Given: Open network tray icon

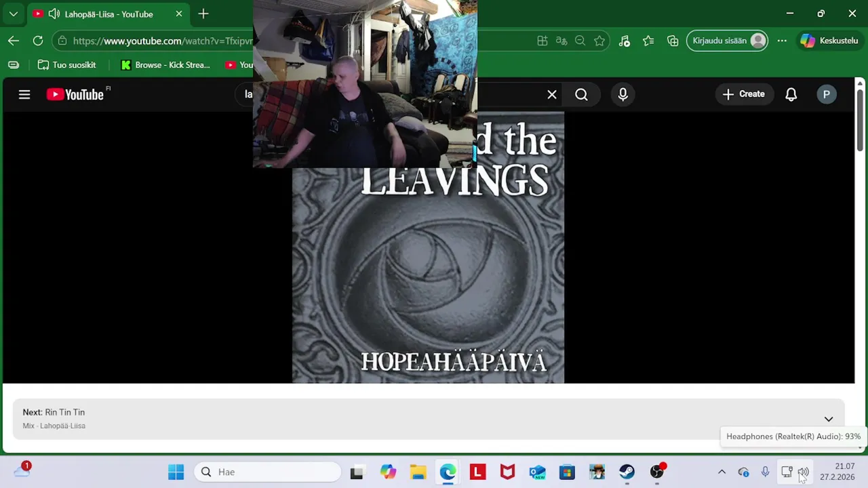Looking at the screenshot, I should [787, 472].
